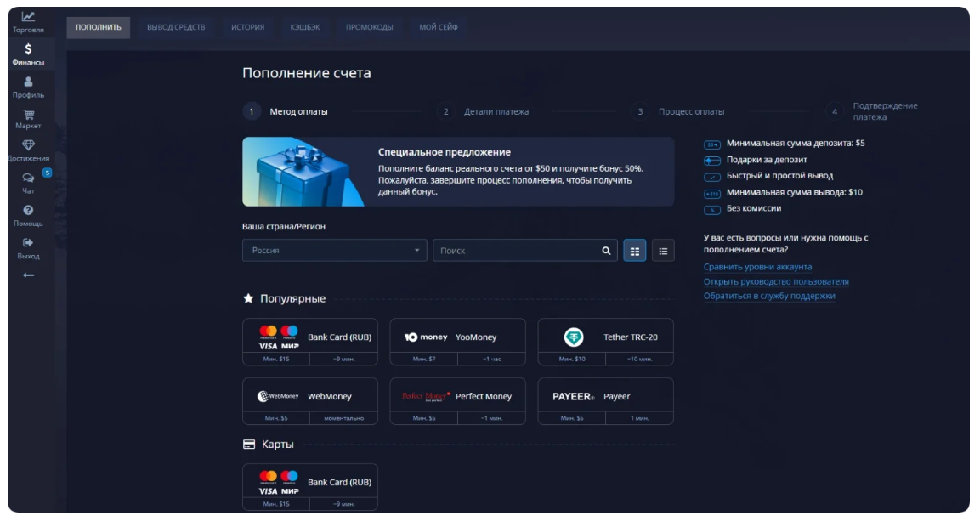This screenshot has height=521, width=980.
Task: Click step 3 Процесс оплаты
Action: point(678,112)
